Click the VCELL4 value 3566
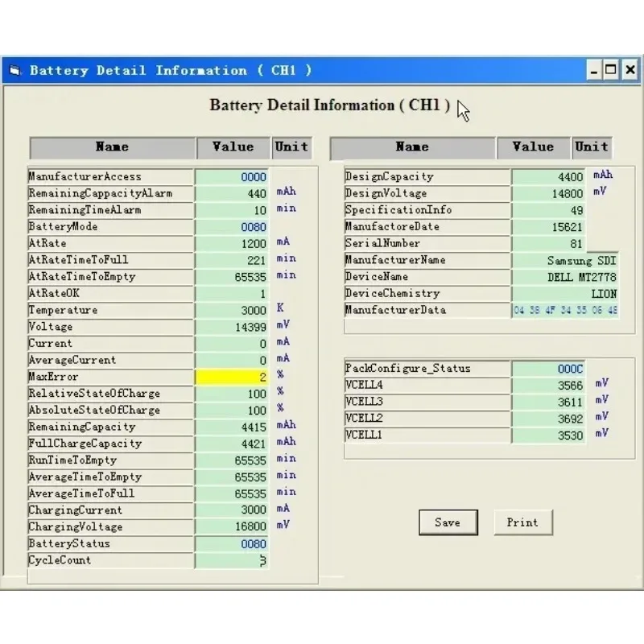644x644 pixels. pyautogui.click(x=549, y=386)
